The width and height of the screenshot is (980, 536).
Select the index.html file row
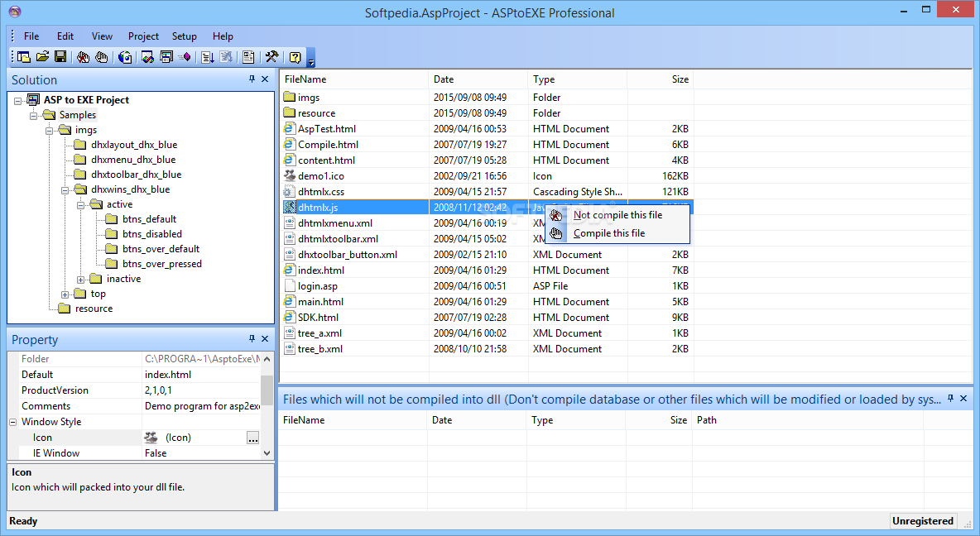(486, 270)
